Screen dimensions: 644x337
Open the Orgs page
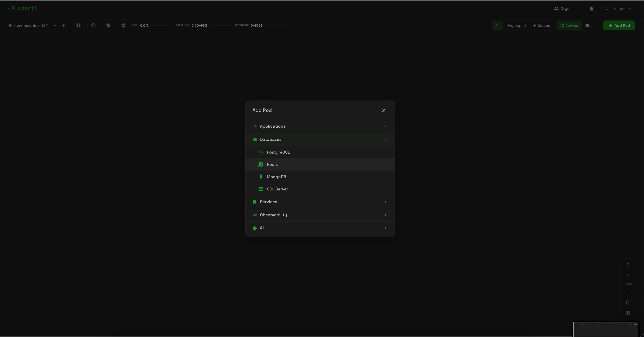561,8
